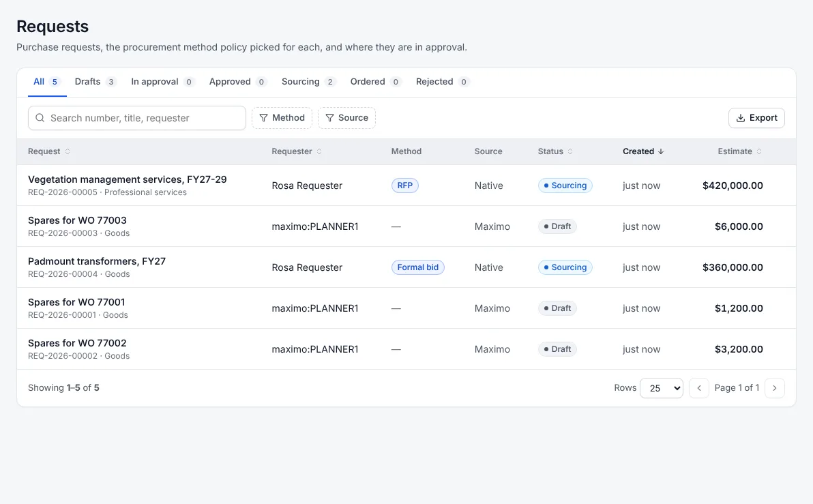Viewport: 813px width, 504px height.
Task: Open the Method filter dropdown
Action: coord(282,118)
